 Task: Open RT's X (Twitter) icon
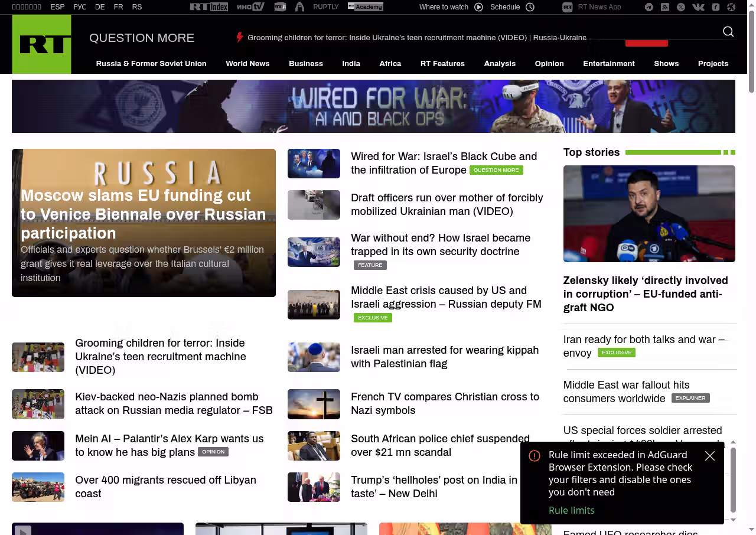coord(681,7)
